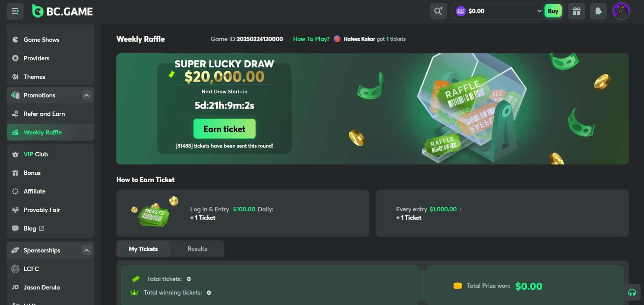Expand the wallet balance dropdown
The height and width of the screenshot is (305, 644).
click(x=539, y=11)
